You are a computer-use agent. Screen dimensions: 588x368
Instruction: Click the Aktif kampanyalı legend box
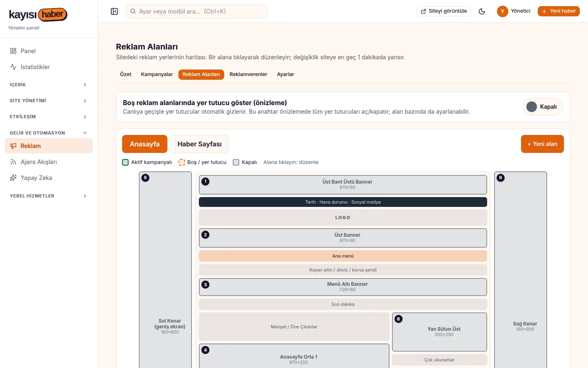125,162
